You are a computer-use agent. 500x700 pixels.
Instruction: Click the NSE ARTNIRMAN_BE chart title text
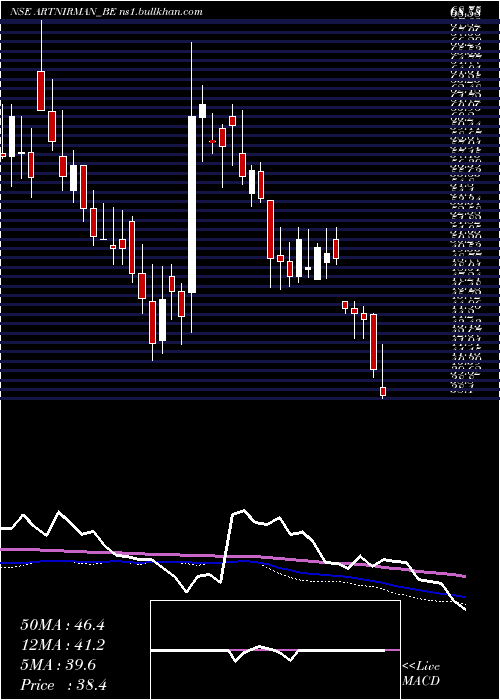[106, 11]
